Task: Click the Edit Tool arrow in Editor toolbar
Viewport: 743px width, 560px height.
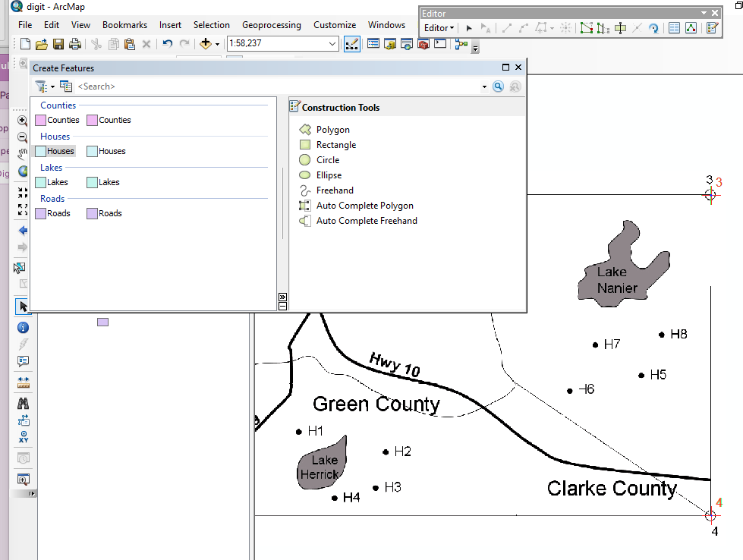Action: [x=469, y=28]
